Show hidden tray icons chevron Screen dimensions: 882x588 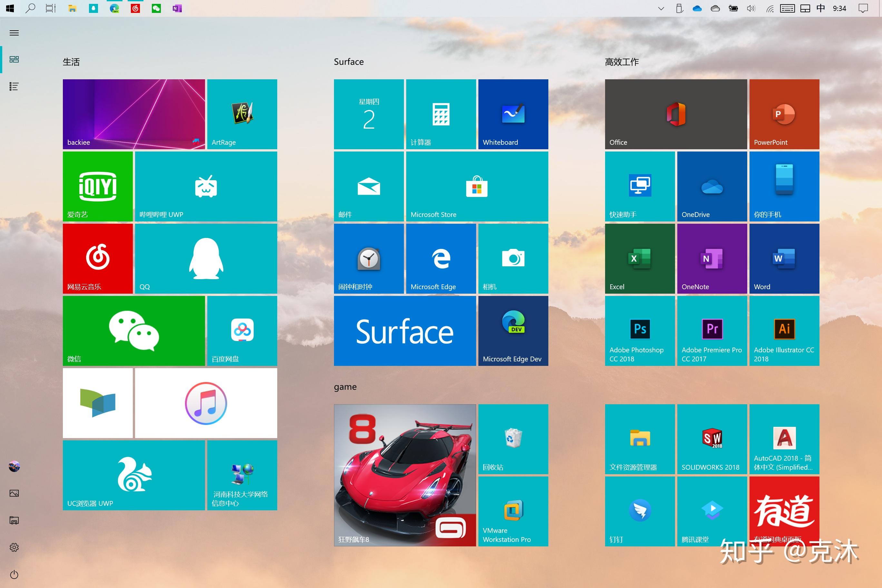[x=661, y=8]
